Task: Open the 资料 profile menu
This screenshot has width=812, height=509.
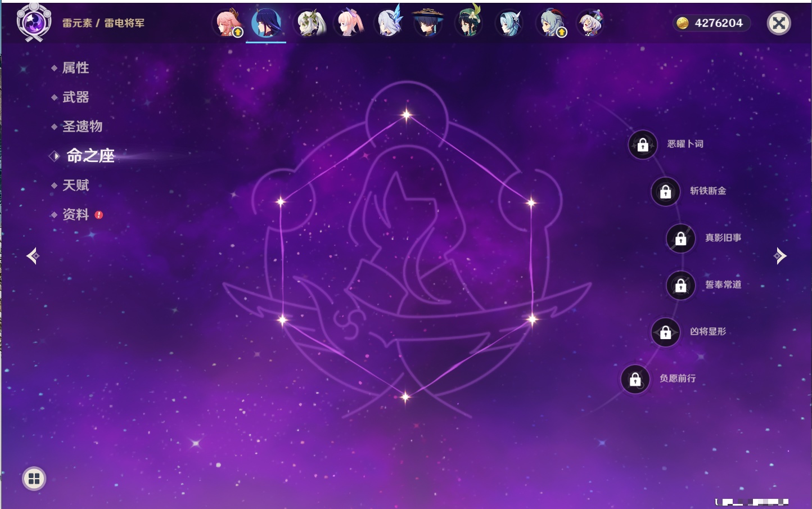Action: click(x=75, y=214)
